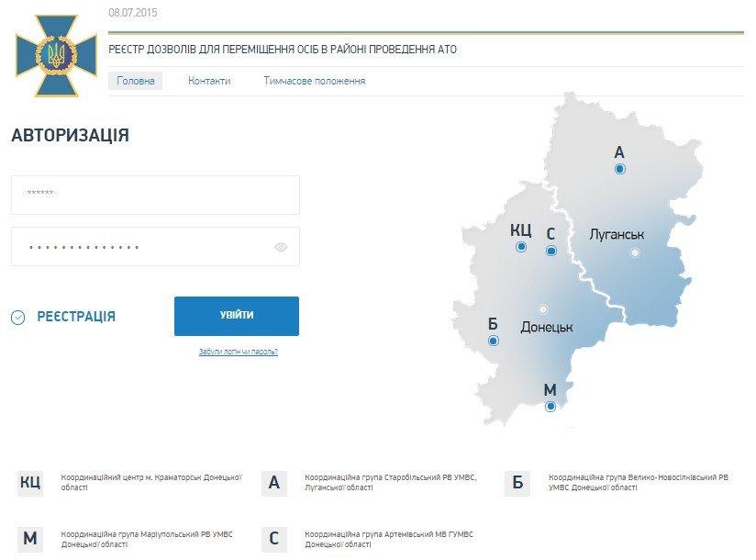756x560 pixels.
Task: Click the date 08.07.2015
Action: coord(133,13)
